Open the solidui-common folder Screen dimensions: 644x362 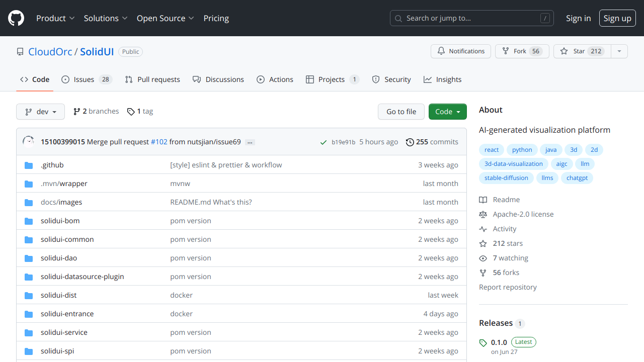[x=67, y=239]
